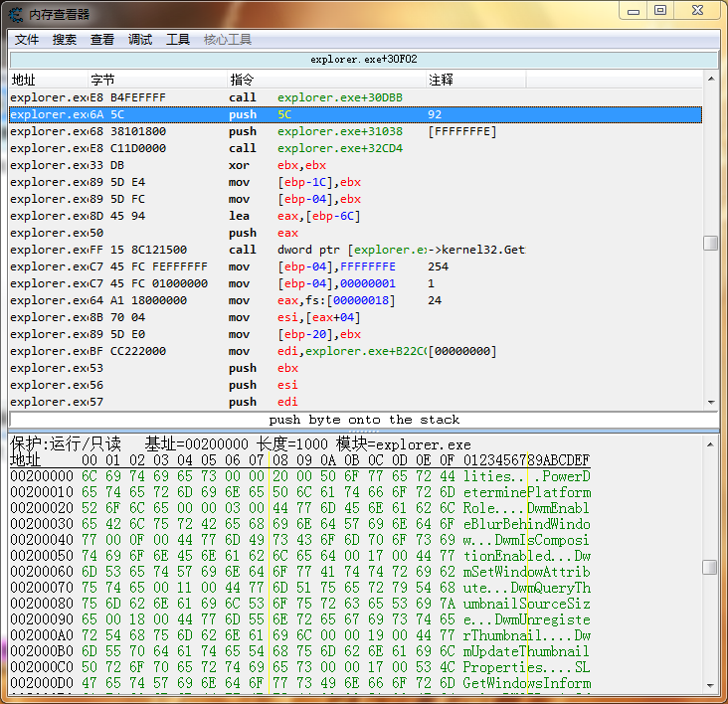Open the 工具 menu
This screenshot has width=728, height=704.
178,40
